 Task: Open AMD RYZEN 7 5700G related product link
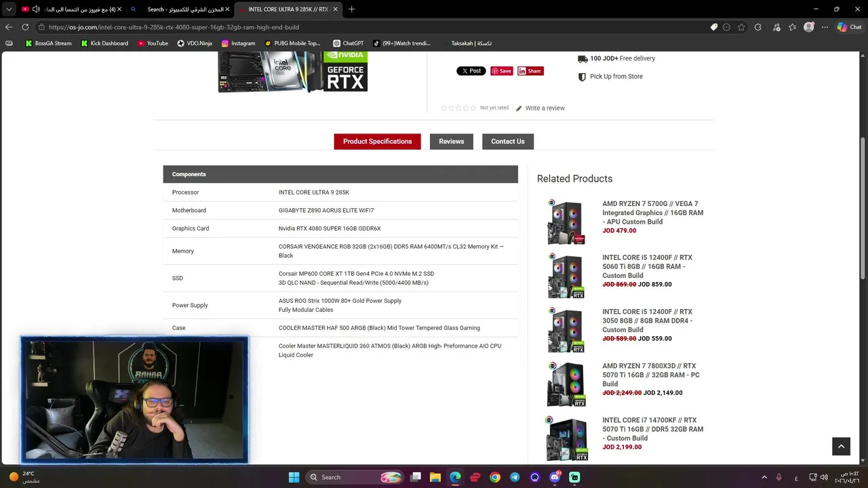652,213
